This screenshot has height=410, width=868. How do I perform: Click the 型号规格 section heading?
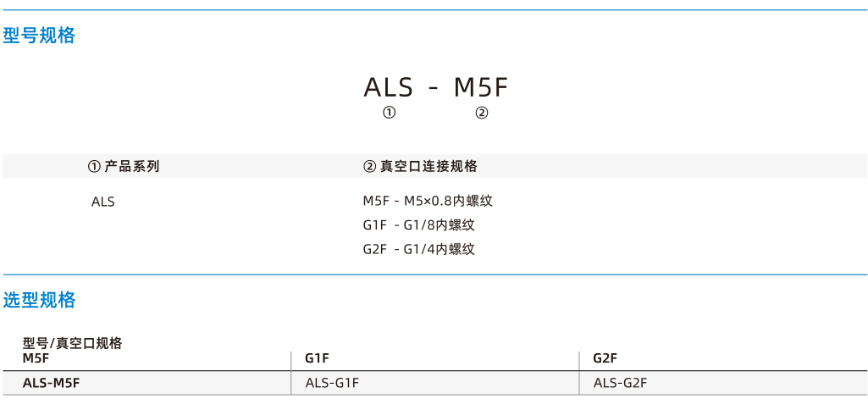pos(39,36)
